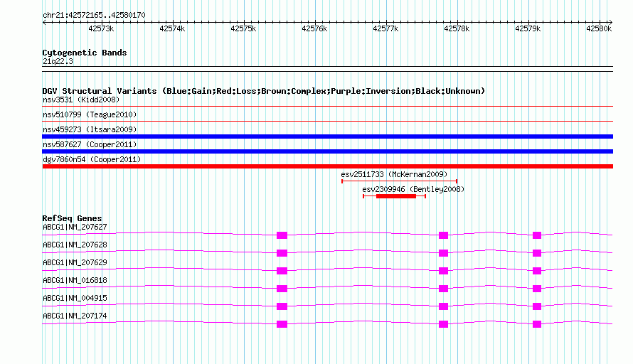The height and width of the screenshot is (364, 633).
Task: Click the 42577k scale label
Action: (x=385, y=28)
